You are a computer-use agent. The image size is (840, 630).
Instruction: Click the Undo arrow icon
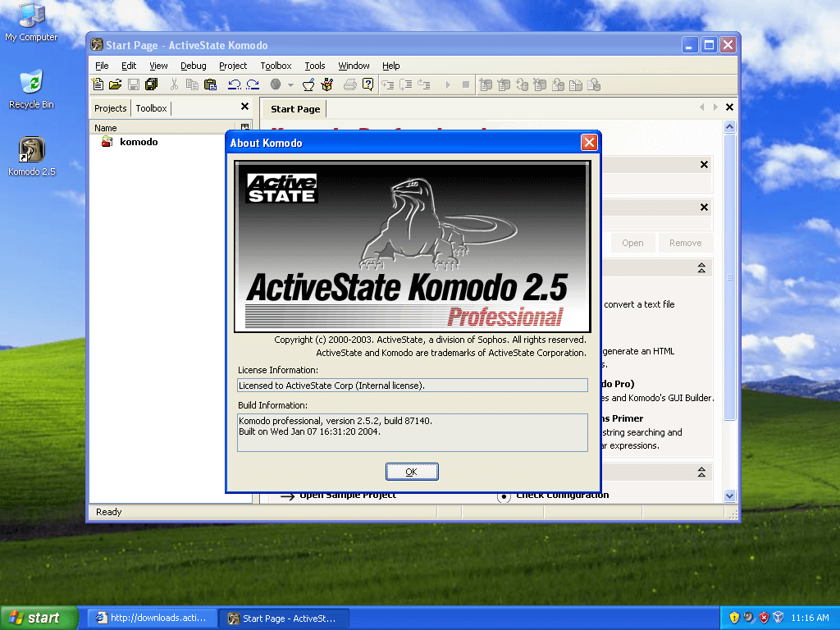pyautogui.click(x=234, y=84)
